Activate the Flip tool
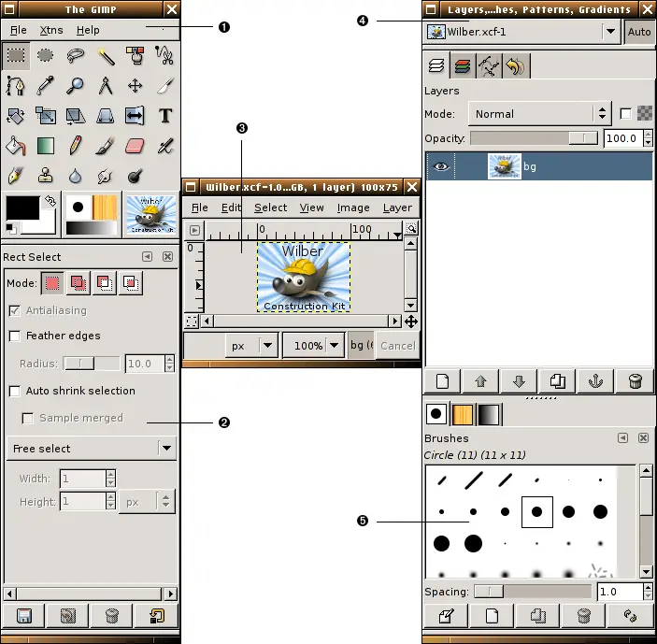This screenshot has height=644, width=657. (x=135, y=116)
